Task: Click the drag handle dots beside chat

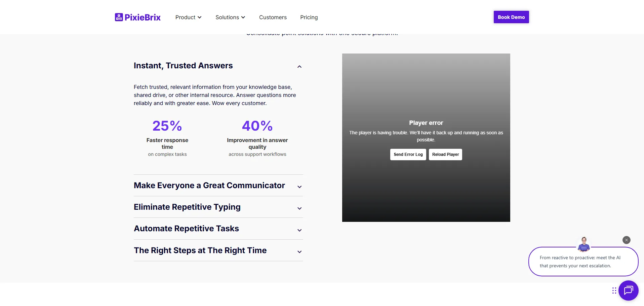Action: point(614,291)
